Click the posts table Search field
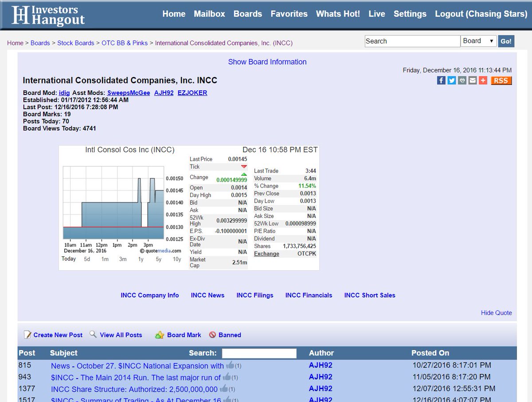This screenshot has height=402, width=532. tap(259, 353)
